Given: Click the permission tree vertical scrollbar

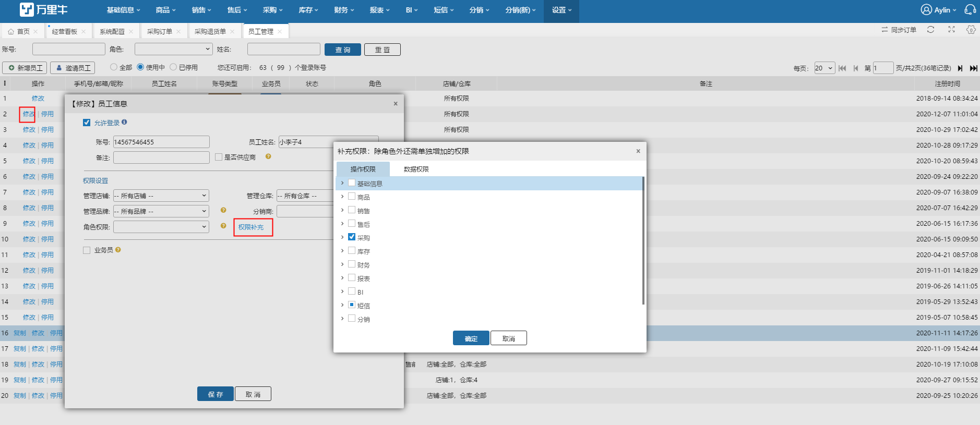Looking at the screenshot, I should tap(643, 240).
